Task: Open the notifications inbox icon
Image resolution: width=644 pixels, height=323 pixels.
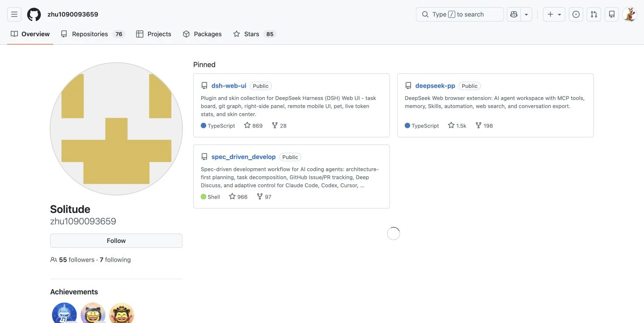Action: coord(612,14)
